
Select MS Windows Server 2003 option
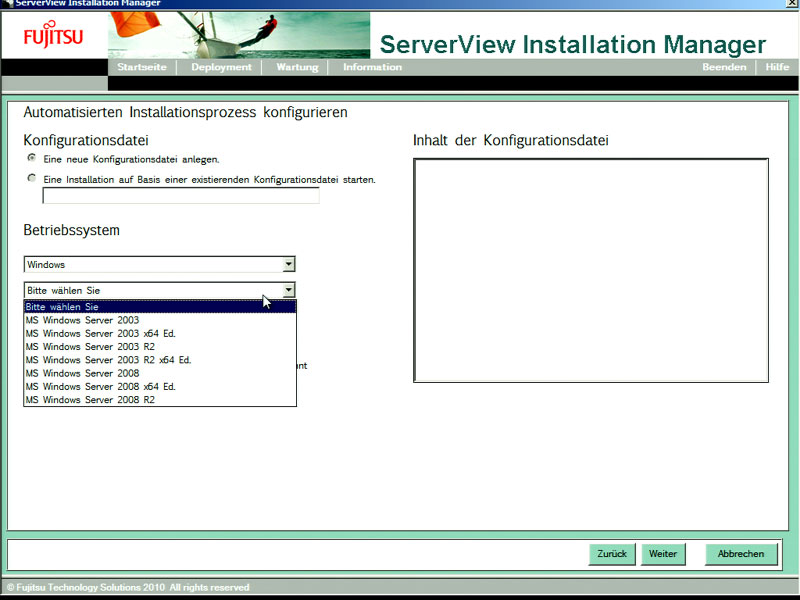pos(160,320)
